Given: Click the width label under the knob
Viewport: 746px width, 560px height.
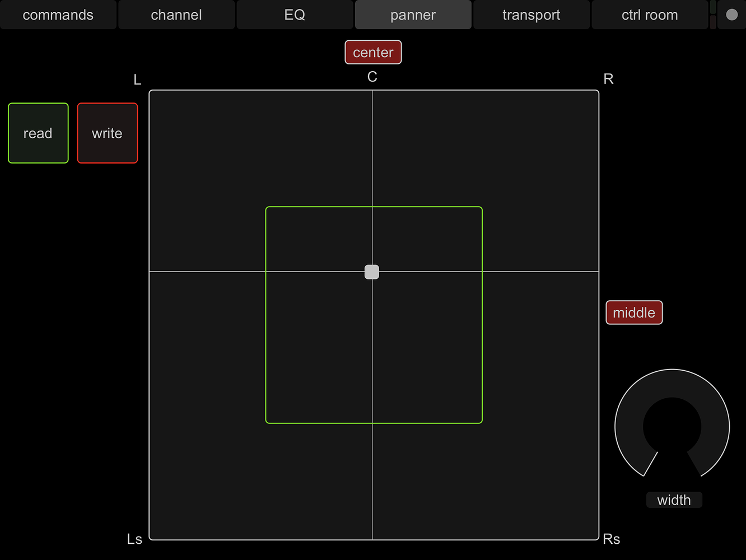Looking at the screenshot, I should click(x=674, y=500).
